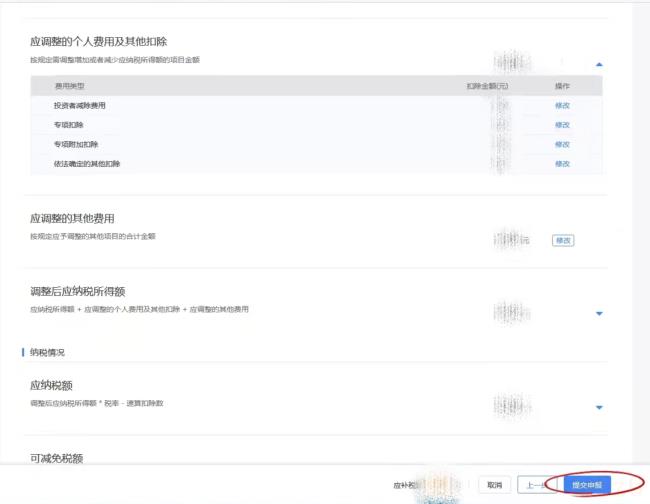Expand the 应纳税额 section
The height and width of the screenshot is (504, 650).
pos(599,407)
